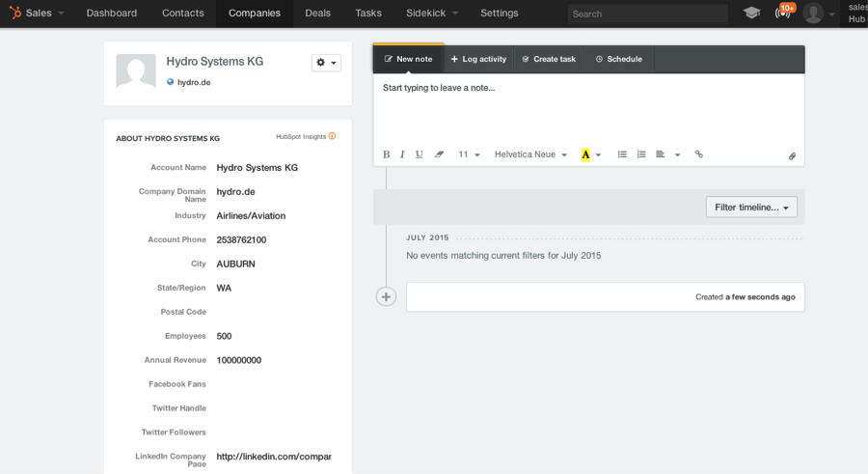Click the City value AUBURN
Screen dimensions: 868x474
click(x=236, y=264)
